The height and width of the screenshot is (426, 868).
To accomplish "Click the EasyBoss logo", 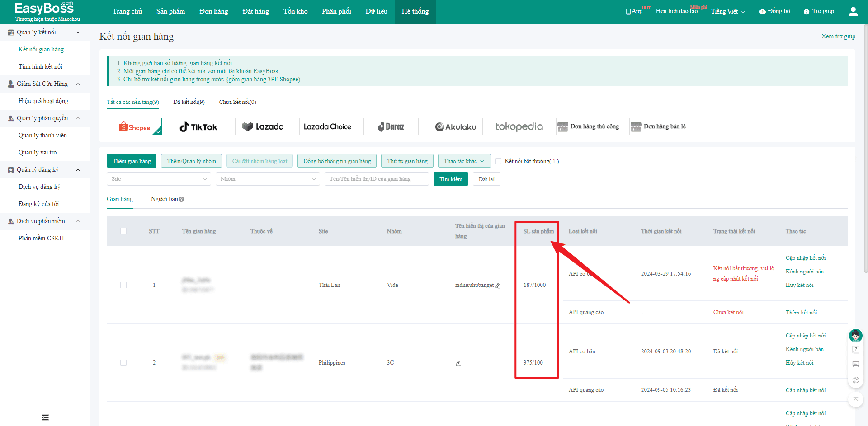I will [47, 11].
